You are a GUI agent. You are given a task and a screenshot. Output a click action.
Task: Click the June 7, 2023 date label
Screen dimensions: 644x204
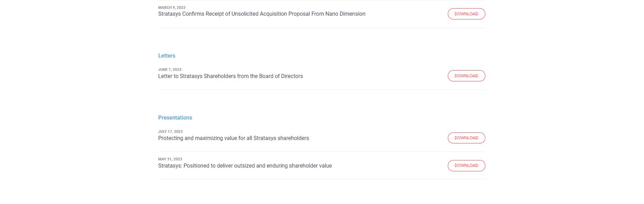[170, 69]
